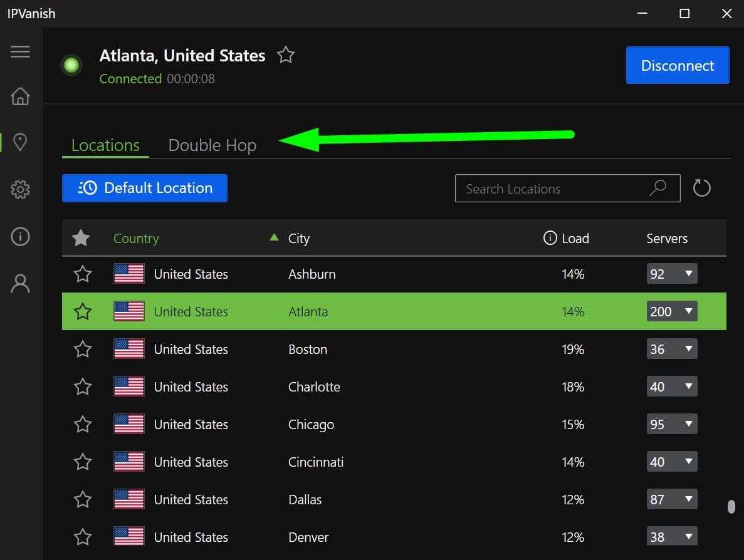
Task: Click United States flag in Boston row
Action: tap(129, 349)
